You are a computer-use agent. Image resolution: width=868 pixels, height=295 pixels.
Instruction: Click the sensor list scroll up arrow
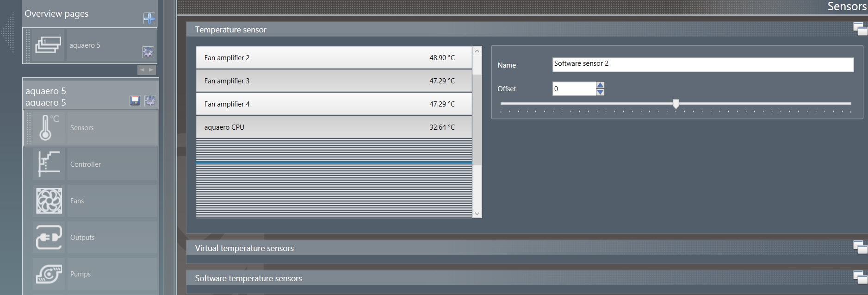(477, 50)
